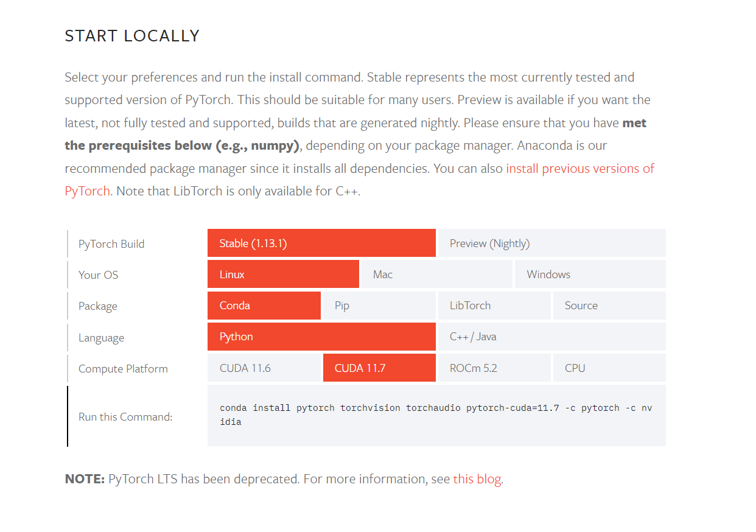Open the install previous versions link
Viewport: 756px width, 532px height.
coord(579,169)
